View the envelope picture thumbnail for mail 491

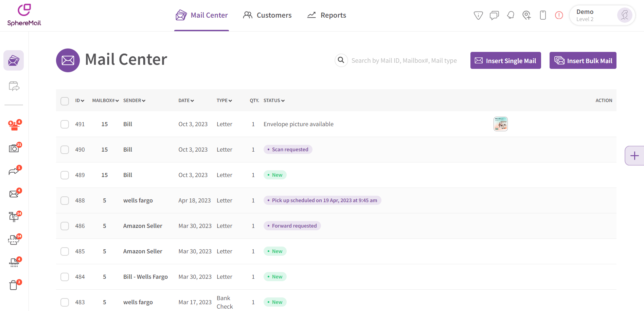click(x=500, y=124)
